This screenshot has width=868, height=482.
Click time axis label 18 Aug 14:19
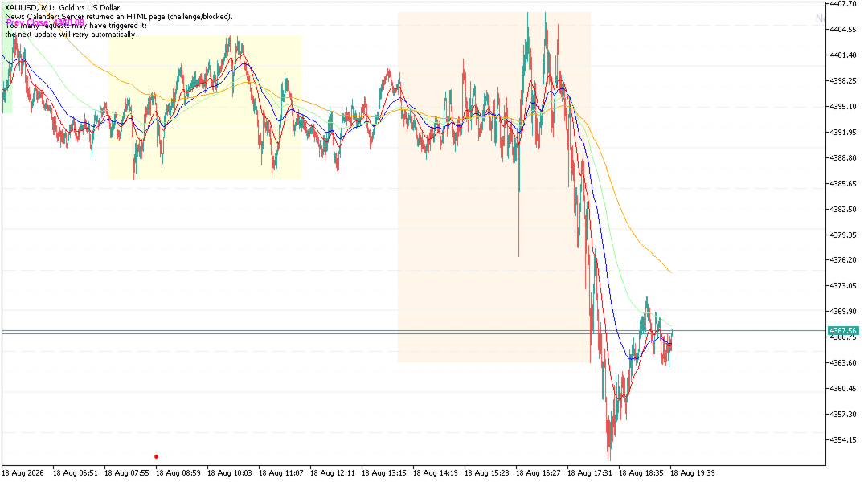436,473
